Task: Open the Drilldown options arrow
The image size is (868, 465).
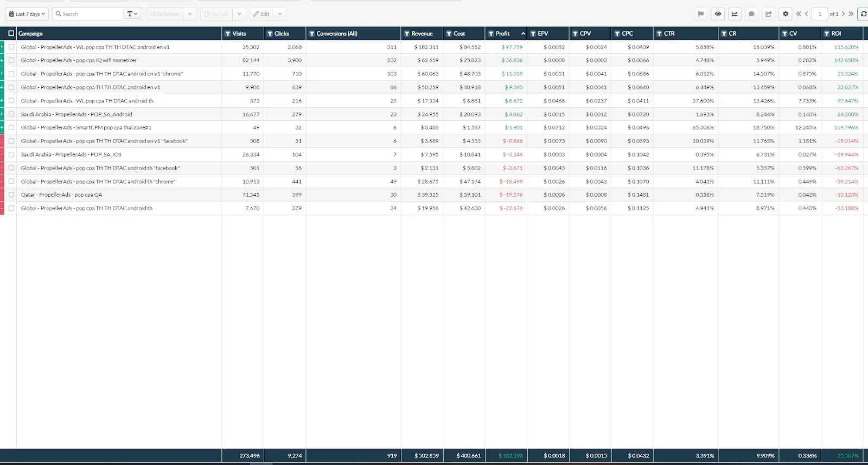Action: 190,14
